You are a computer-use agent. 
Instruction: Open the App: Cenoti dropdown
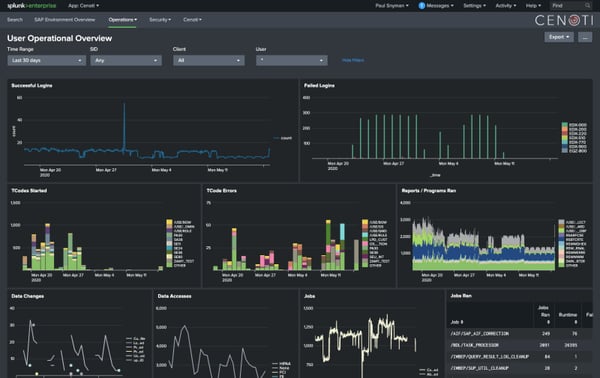pyautogui.click(x=83, y=6)
